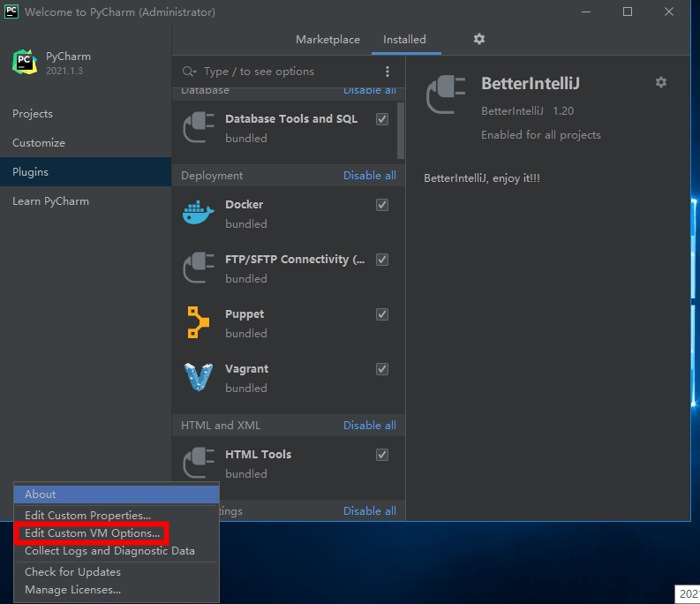Choose Check for Updates from the menu
This screenshot has width=700, height=604.
click(x=72, y=572)
